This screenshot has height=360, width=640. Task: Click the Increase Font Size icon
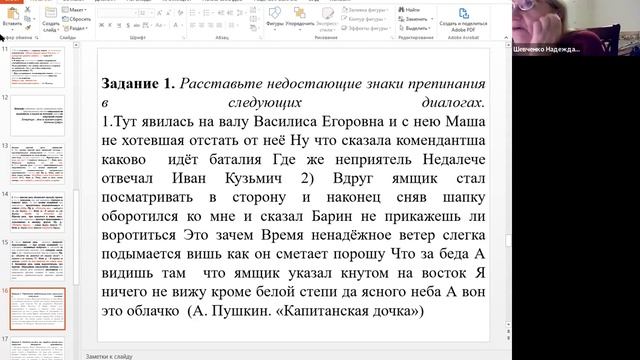pos(160,13)
